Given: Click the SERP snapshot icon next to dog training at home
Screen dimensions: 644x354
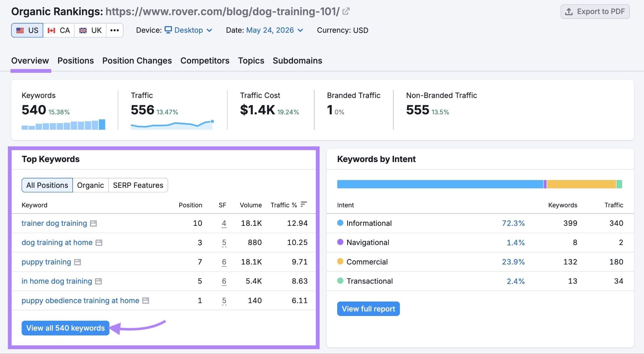Looking at the screenshot, I should point(99,242).
